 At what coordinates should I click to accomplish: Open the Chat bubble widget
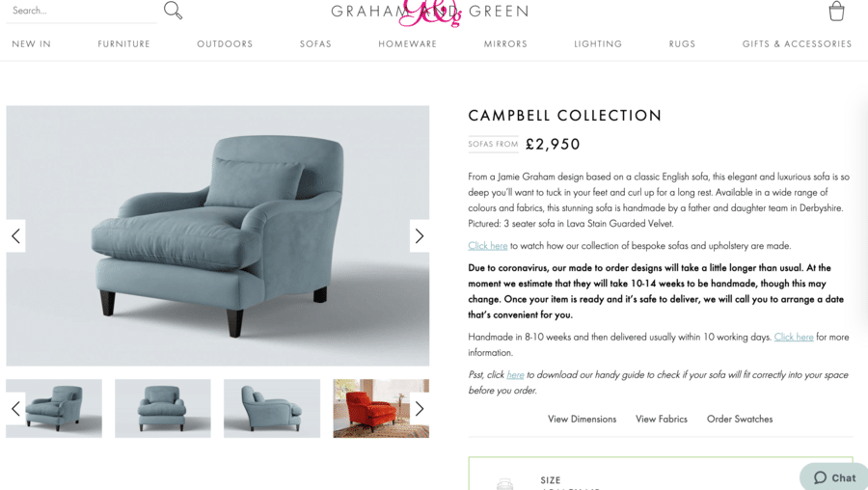834,477
